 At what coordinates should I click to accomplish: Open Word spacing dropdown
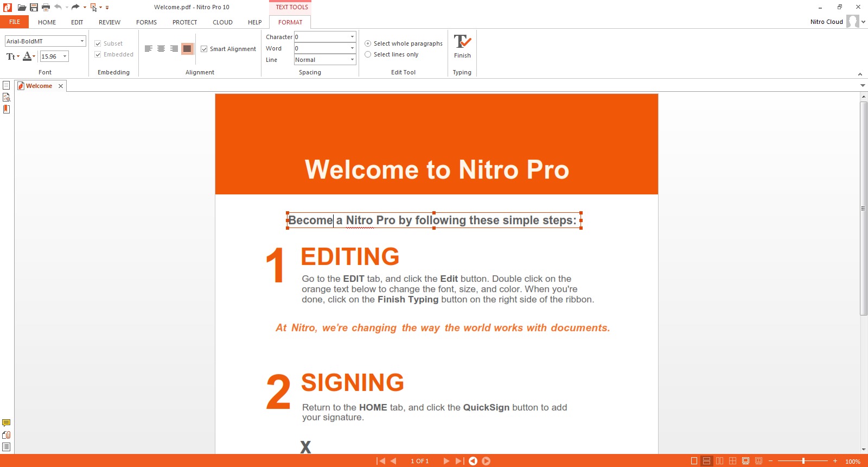click(352, 48)
